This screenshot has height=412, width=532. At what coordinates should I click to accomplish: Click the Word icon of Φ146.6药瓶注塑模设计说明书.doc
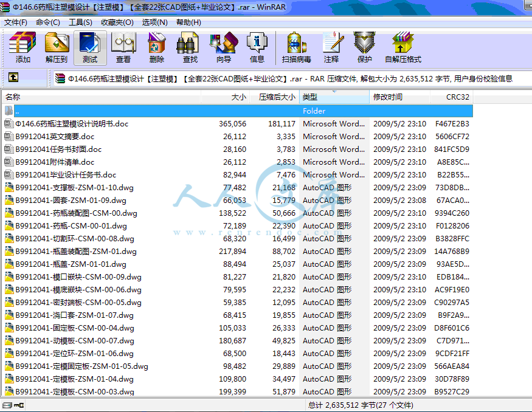coord(9,124)
